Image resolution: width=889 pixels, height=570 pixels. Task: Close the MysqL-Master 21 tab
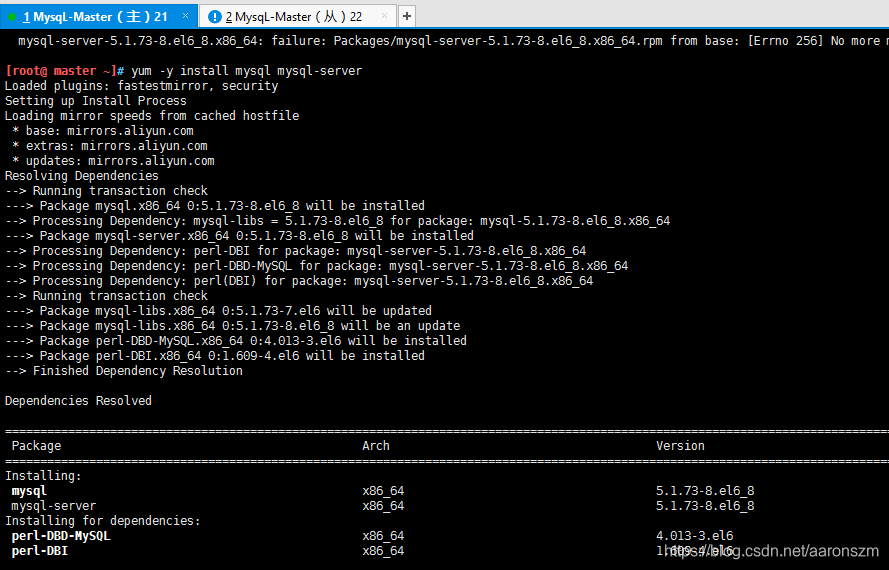185,16
